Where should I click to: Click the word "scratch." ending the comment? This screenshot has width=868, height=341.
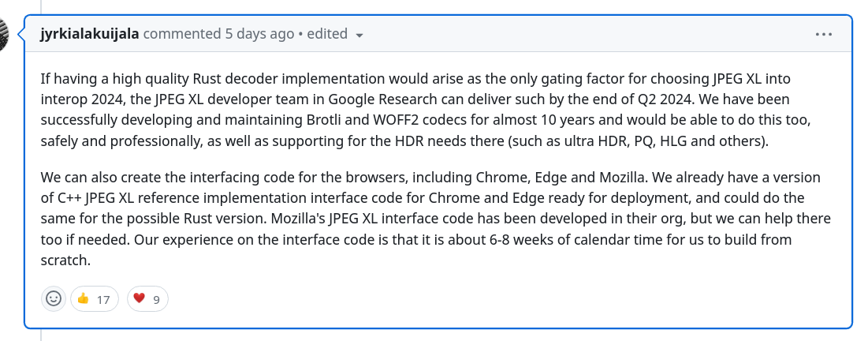click(x=65, y=260)
